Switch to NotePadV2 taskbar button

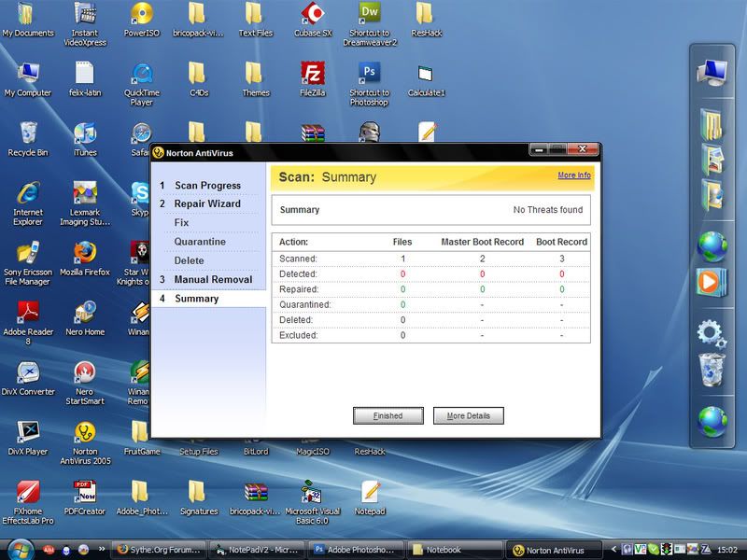click(258, 550)
